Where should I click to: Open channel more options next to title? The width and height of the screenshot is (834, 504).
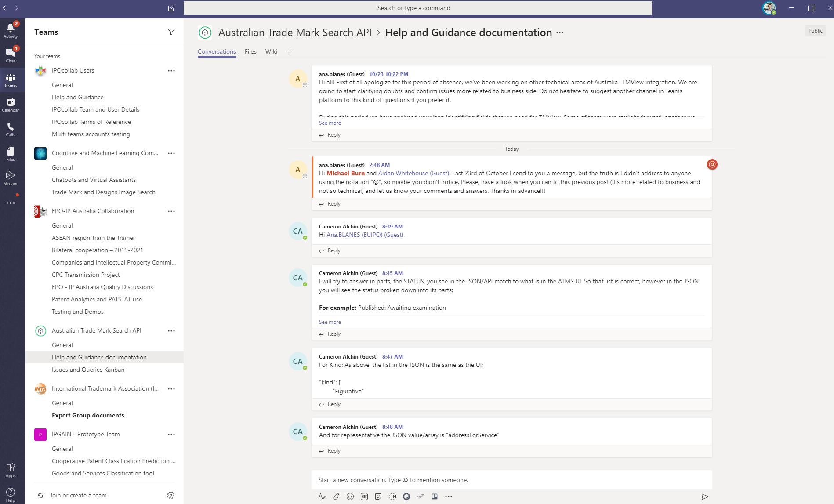click(560, 33)
